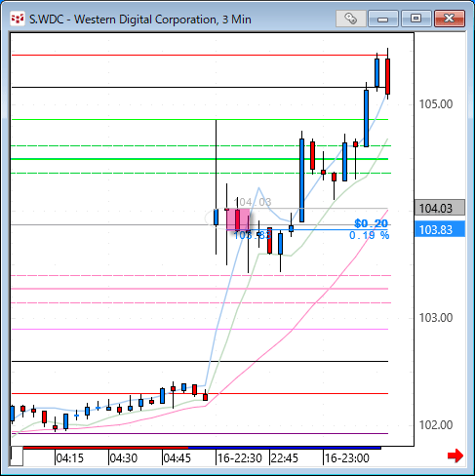
Task: Minimize the S.WDC chart window
Action: [x=383, y=19]
